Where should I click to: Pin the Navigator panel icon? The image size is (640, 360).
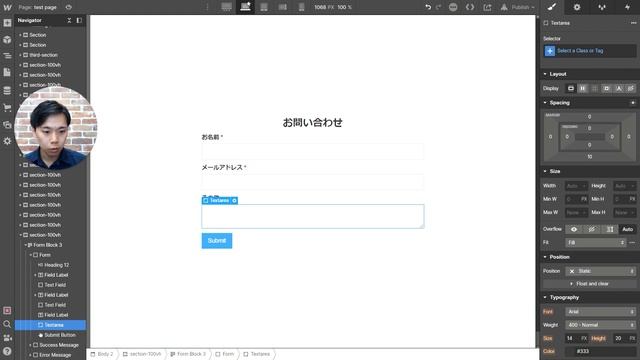(x=79, y=20)
